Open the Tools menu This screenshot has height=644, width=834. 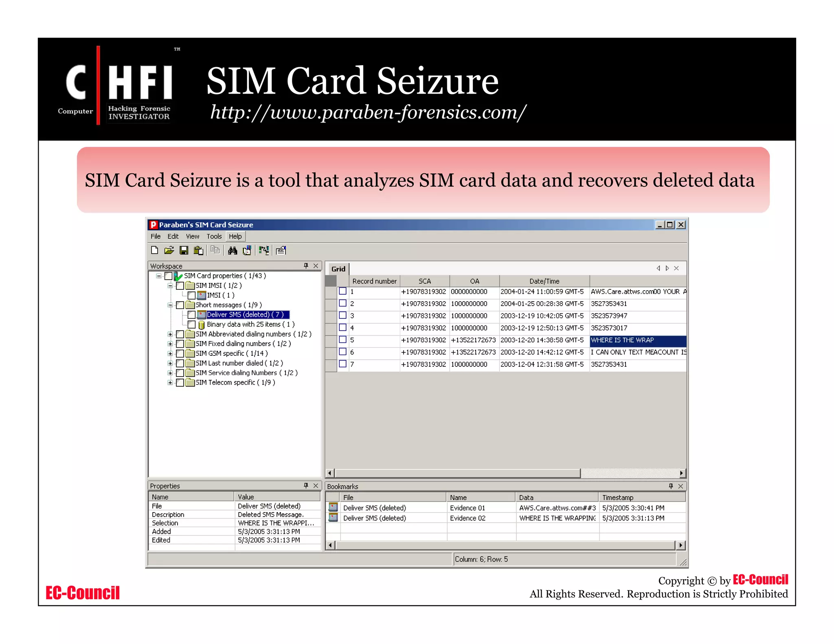(214, 236)
